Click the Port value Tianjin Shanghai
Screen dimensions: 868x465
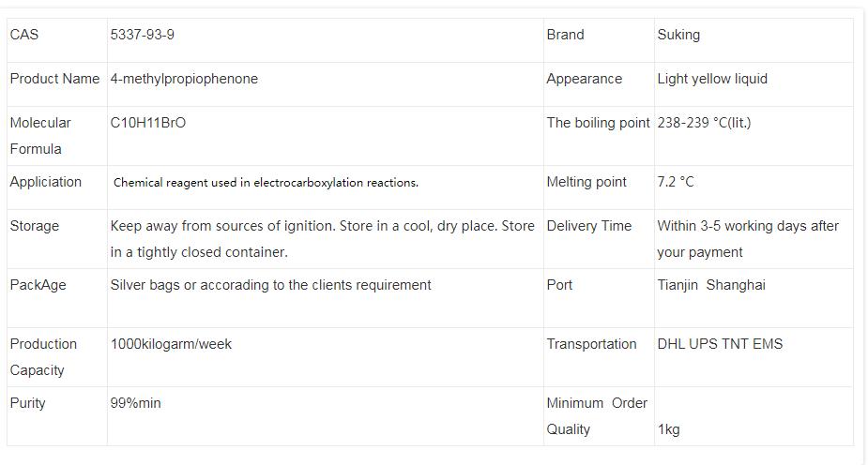711,285
